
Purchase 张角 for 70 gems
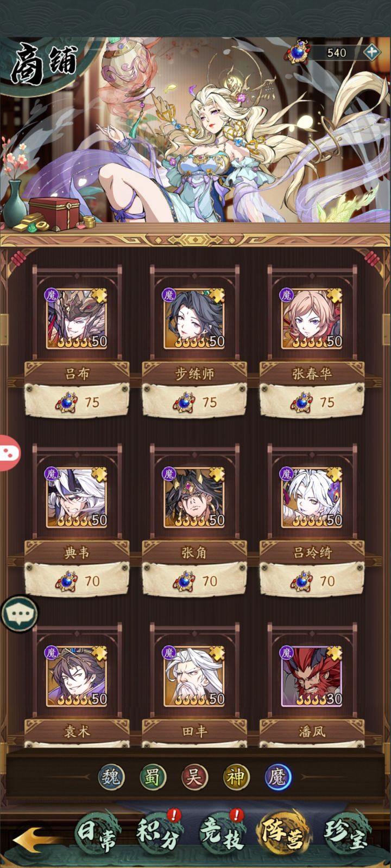click(x=194, y=580)
